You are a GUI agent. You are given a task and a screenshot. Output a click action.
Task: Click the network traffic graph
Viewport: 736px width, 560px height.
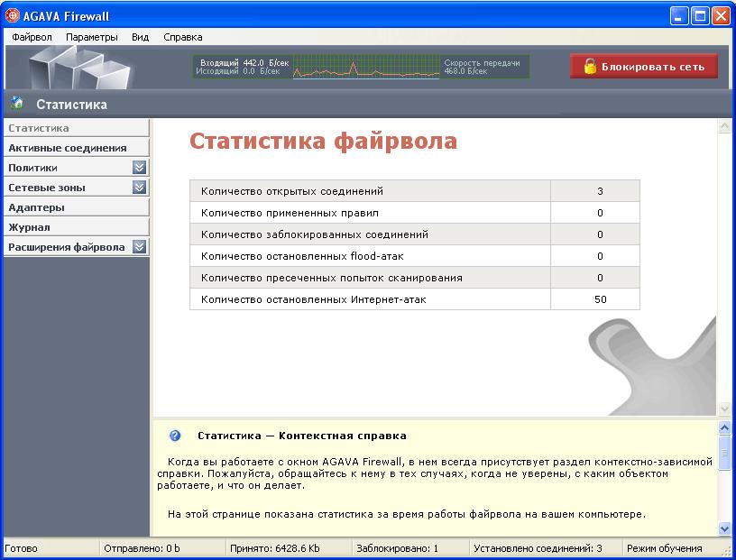[x=366, y=67]
